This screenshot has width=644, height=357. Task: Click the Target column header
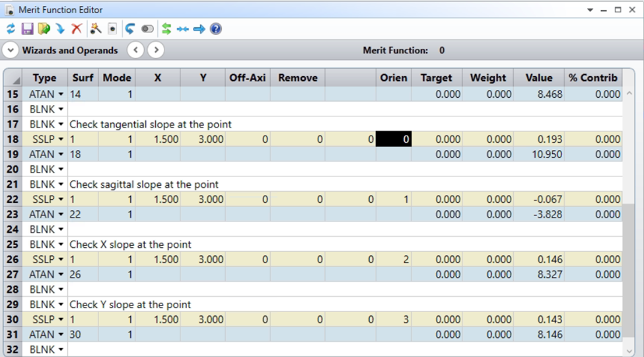tap(436, 78)
